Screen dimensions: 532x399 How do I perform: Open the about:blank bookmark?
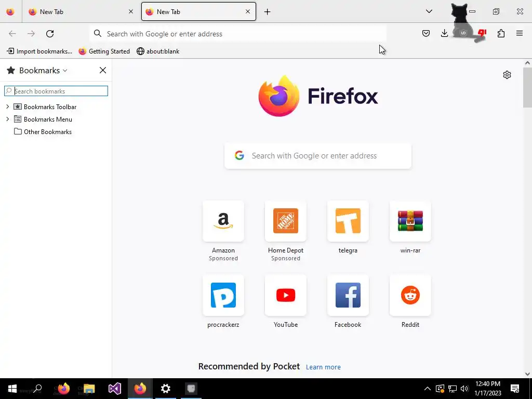tap(158, 51)
